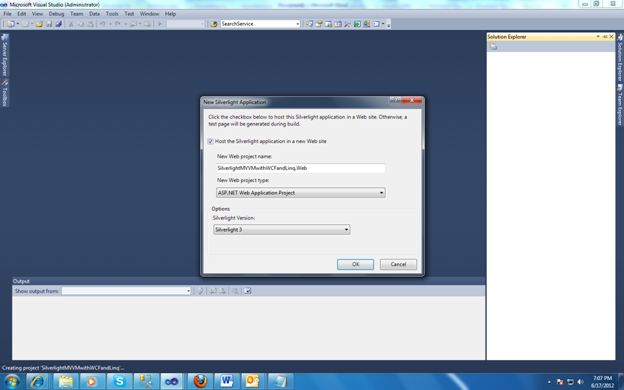
Task: Open the Test menu
Action: click(x=129, y=14)
